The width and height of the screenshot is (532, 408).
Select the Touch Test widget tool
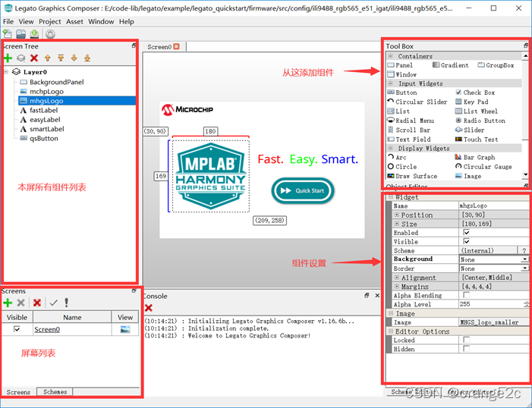(477, 140)
